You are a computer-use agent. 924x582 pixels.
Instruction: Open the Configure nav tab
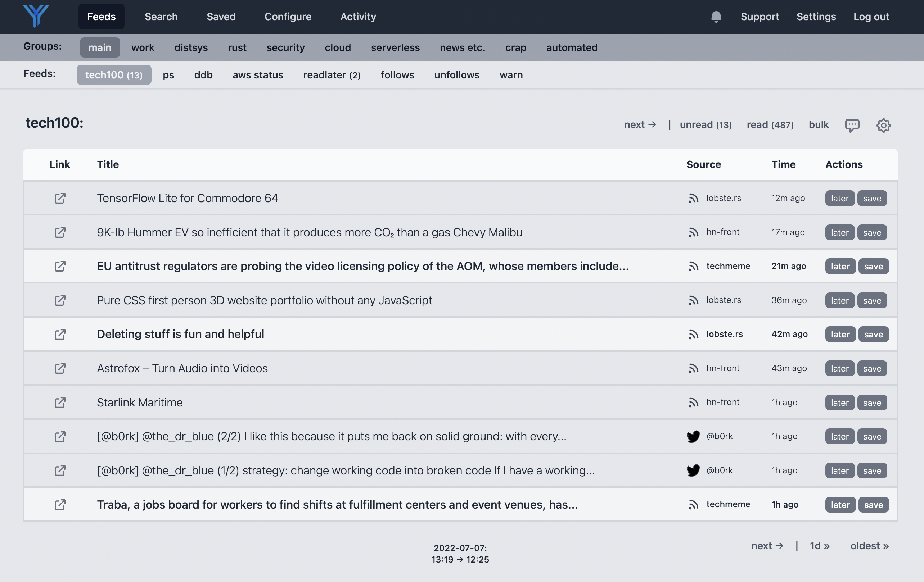click(288, 17)
